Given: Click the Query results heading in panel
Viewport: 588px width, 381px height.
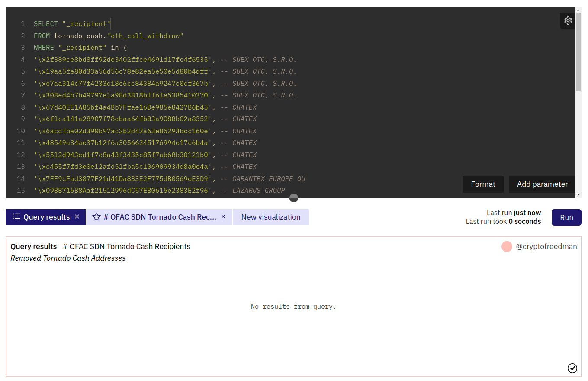Looking at the screenshot, I should [34, 246].
